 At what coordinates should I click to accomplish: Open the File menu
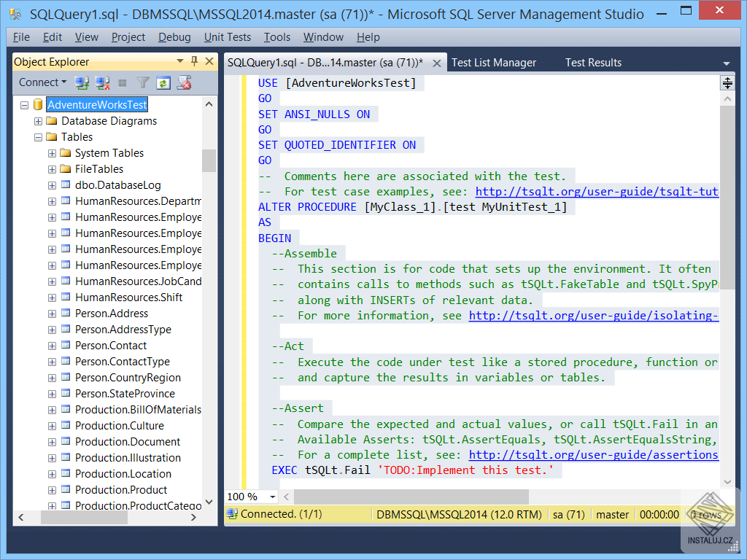click(x=21, y=37)
